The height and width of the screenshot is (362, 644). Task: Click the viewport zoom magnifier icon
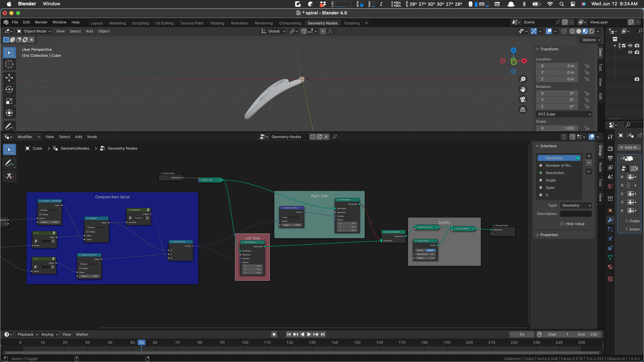[x=523, y=79]
